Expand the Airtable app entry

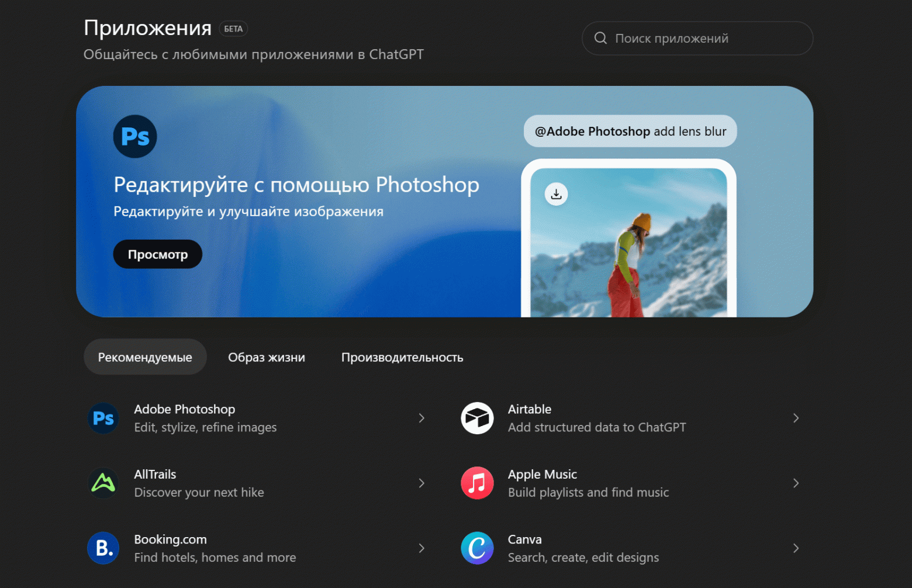[796, 418]
